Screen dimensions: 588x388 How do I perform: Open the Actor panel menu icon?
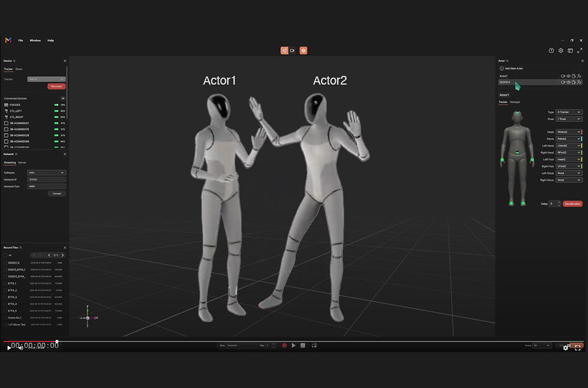point(508,61)
